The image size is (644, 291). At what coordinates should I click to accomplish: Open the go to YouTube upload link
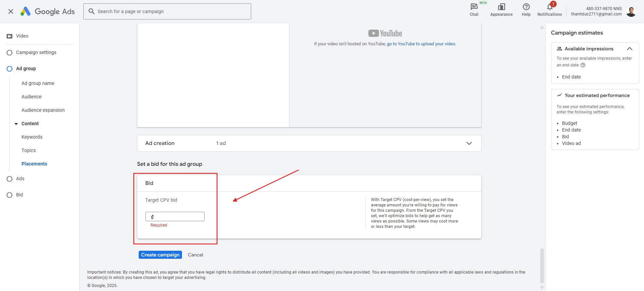(x=421, y=44)
